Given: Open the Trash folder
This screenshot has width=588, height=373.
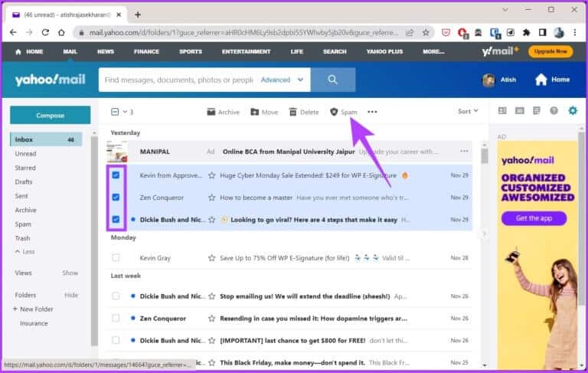Looking at the screenshot, I should tap(22, 238).
